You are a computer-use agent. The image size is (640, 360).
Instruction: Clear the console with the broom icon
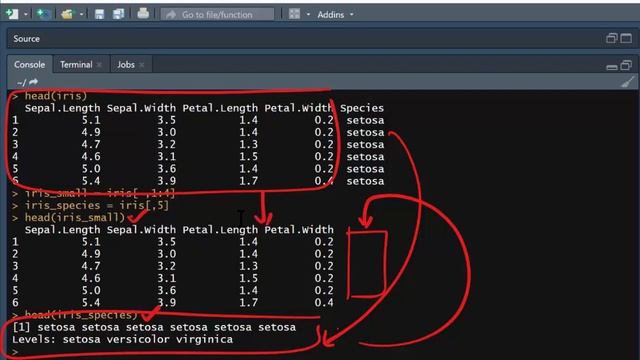pyautogui.click(x=628, y=82)
